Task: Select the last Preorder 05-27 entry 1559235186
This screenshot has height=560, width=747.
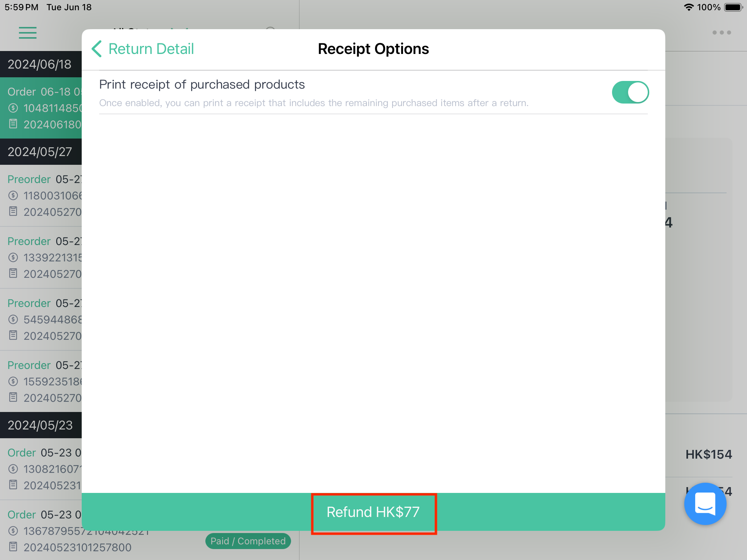Action: click(x=41, y=381)
